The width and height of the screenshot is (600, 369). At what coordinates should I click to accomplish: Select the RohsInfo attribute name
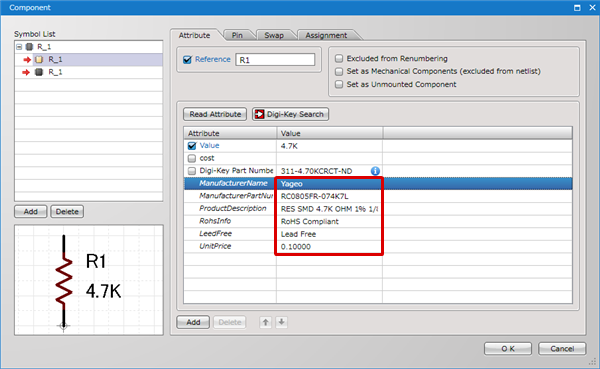[215, 221]
